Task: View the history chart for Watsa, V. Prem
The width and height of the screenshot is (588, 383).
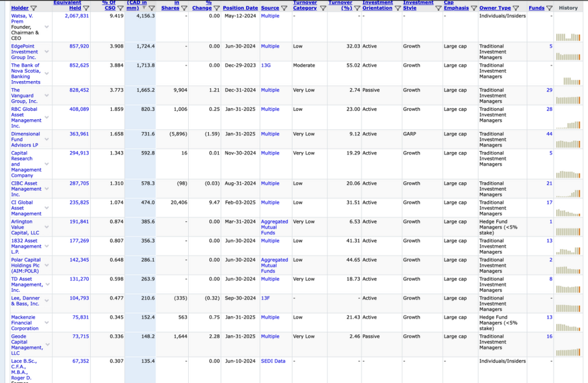Action: [568, 37]
